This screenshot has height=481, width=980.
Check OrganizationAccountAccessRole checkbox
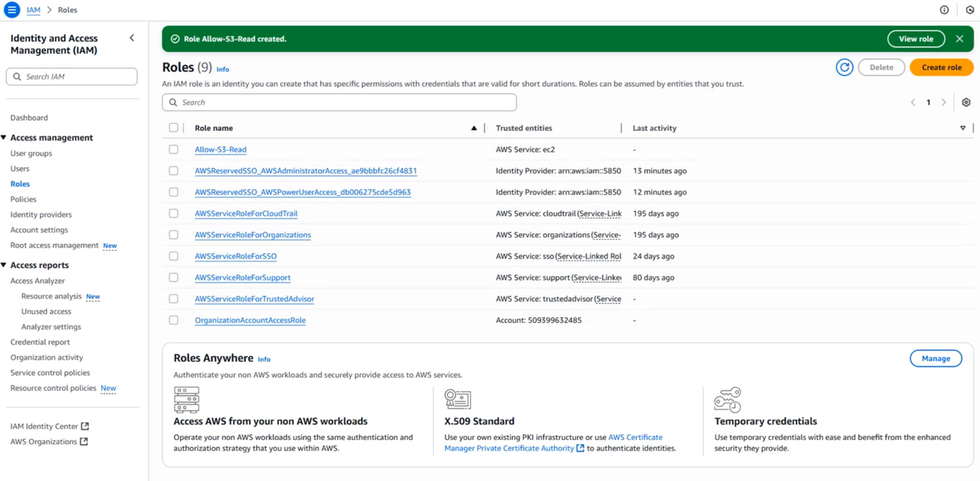[x=173, y=320]
